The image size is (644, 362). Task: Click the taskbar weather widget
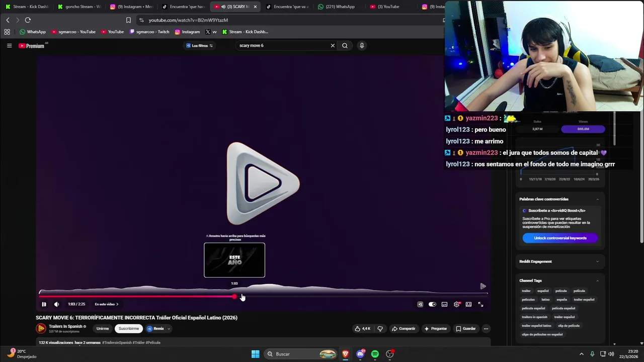(x=22, y=354)
